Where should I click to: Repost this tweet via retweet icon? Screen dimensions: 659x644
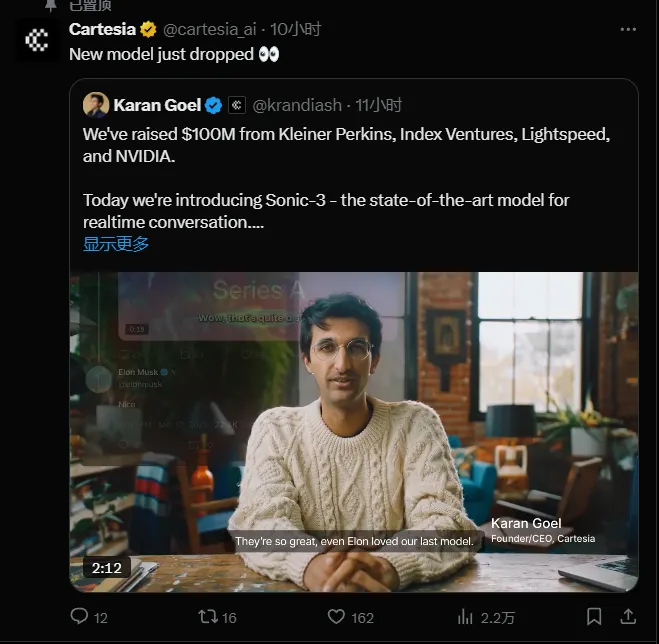pos(208,617)
